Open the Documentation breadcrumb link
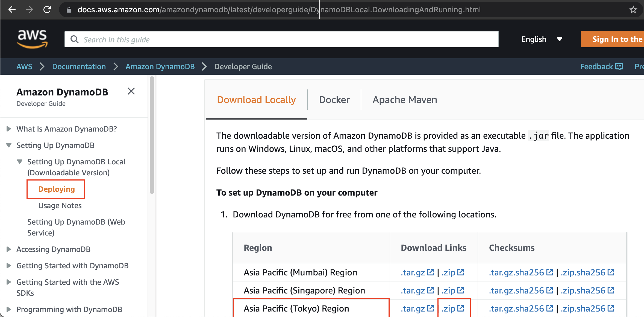 (79, 66)
